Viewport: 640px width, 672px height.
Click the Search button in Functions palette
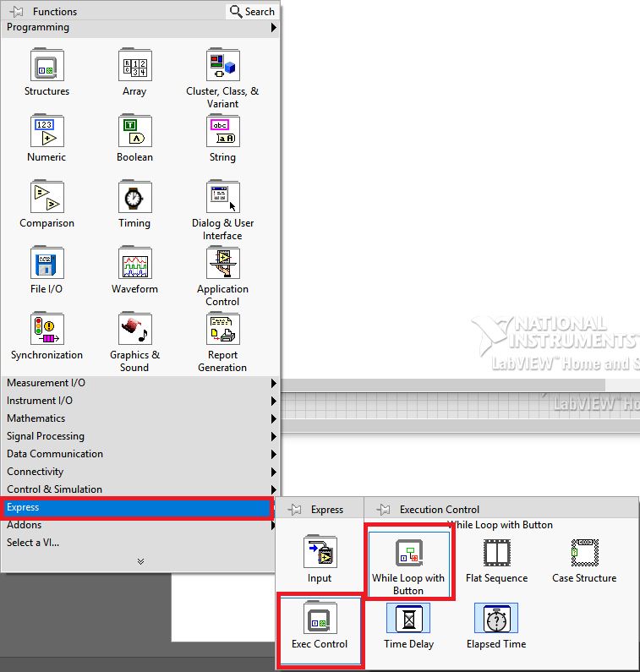pos(252,12)
